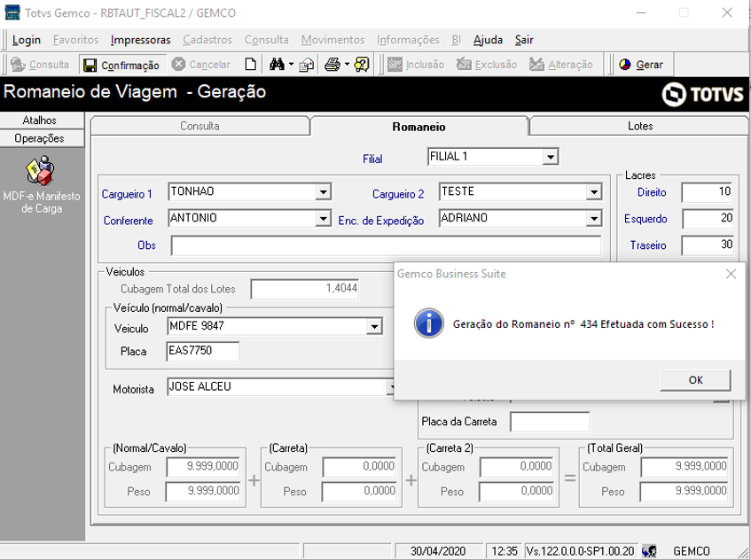Click the blue information icon in the dialog

(x=428, y=323)
